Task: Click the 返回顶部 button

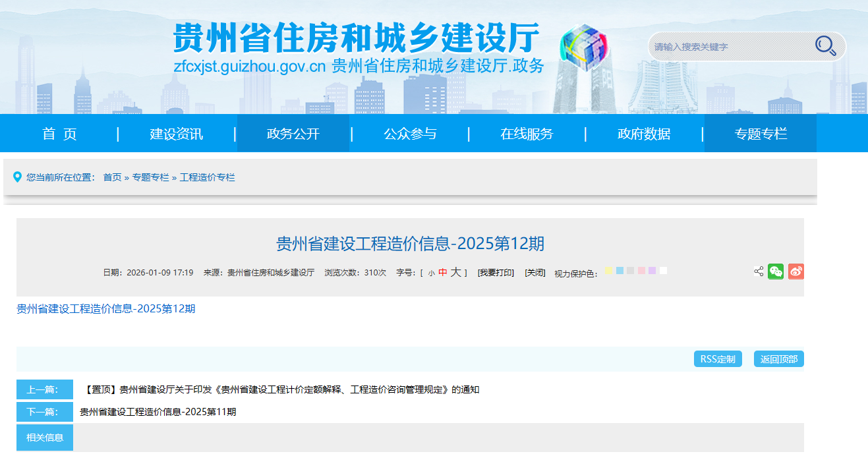Action: coord(778,359)
